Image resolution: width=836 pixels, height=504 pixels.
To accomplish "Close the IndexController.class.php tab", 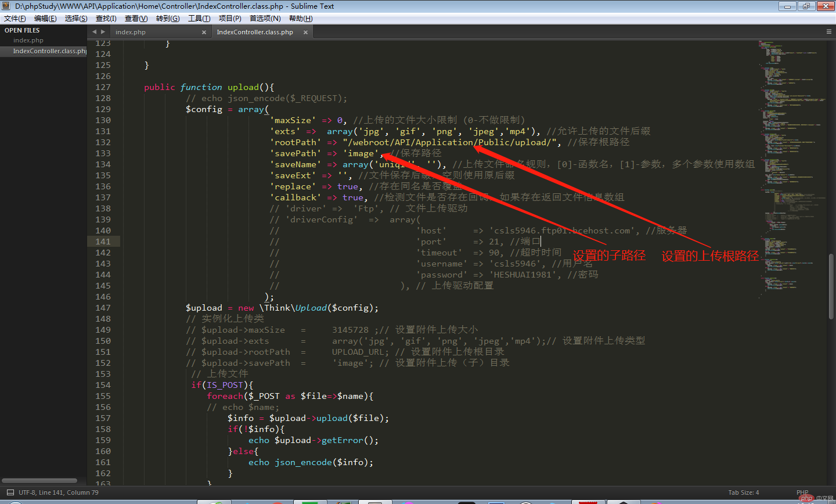I will [x=305, y=33].
